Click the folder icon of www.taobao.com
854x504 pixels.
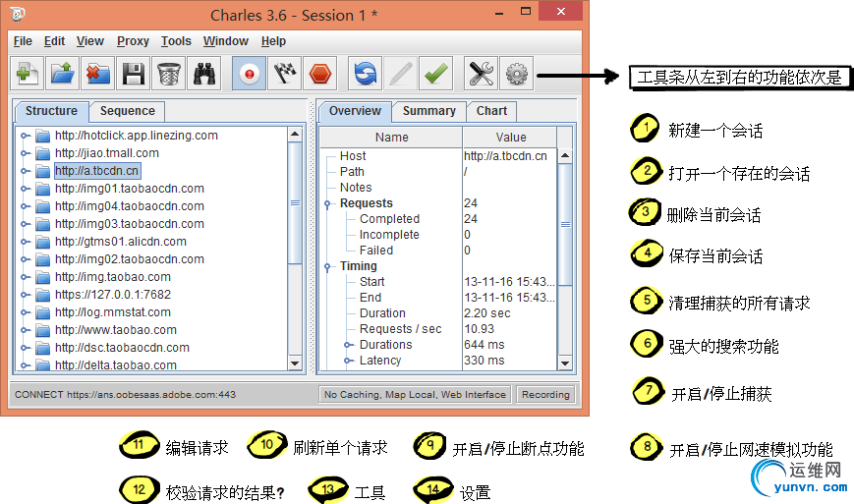pos(43,330)
